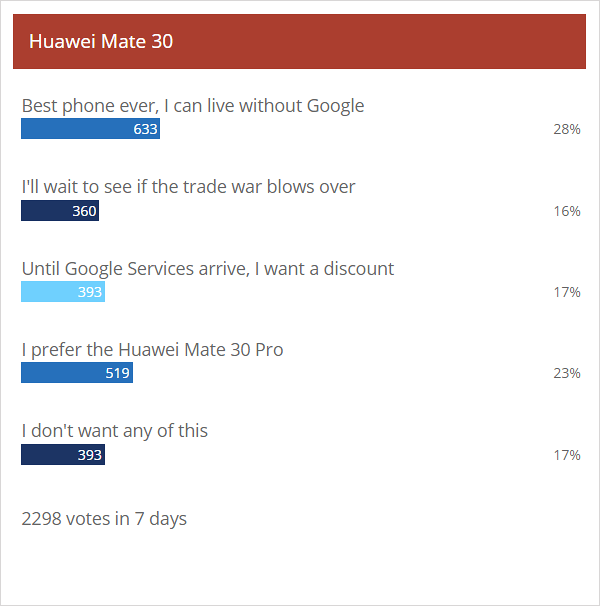Screen dimensions: 600x606
Task: Click the 16% percentage label
Action: [x=566, y=211]
